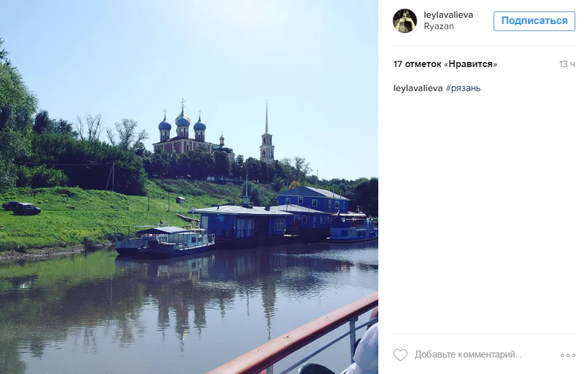Click the blue-domed cathedral in the photo
The height and width of the screenshot is (374, 588).
[x=184, y=130]
